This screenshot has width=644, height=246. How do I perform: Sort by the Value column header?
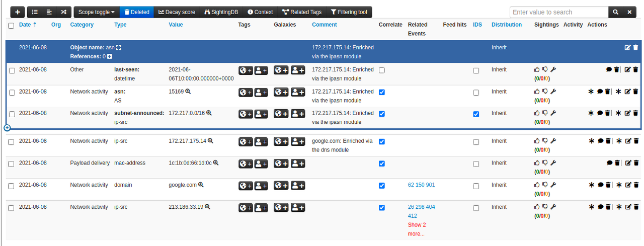pyautogui.click(x=176, y=25)
